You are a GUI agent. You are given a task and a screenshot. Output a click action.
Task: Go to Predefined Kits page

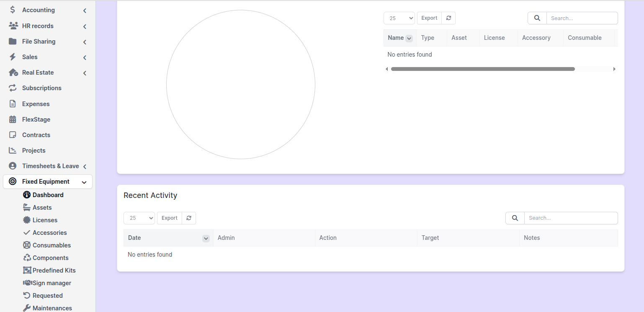(x=54, y=270)
